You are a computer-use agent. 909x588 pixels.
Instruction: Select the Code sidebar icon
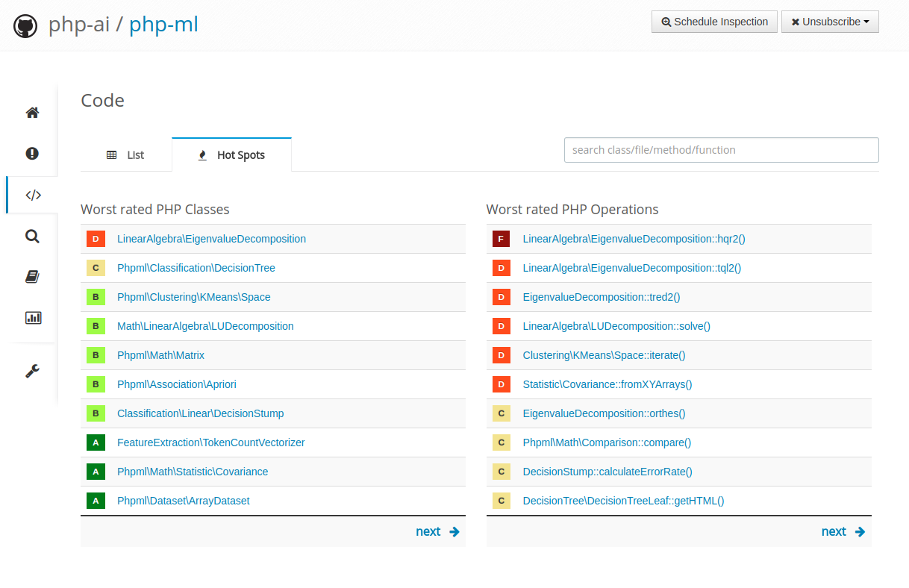[x=33, y=195]
